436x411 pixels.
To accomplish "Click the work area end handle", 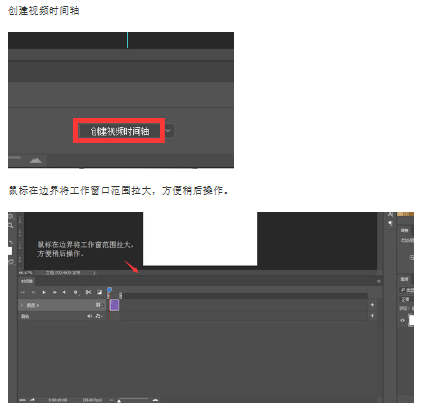I will (120, 295).
